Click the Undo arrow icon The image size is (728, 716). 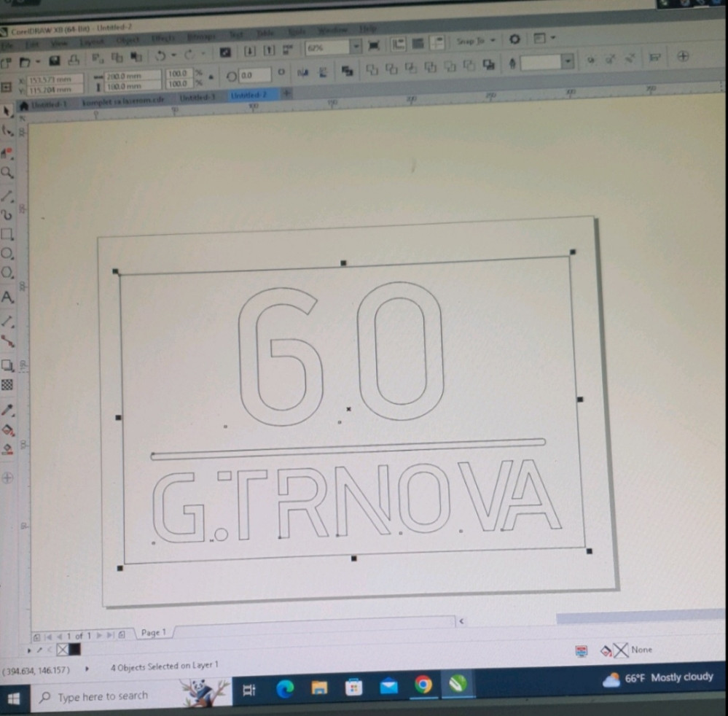[x=160, y=55]
